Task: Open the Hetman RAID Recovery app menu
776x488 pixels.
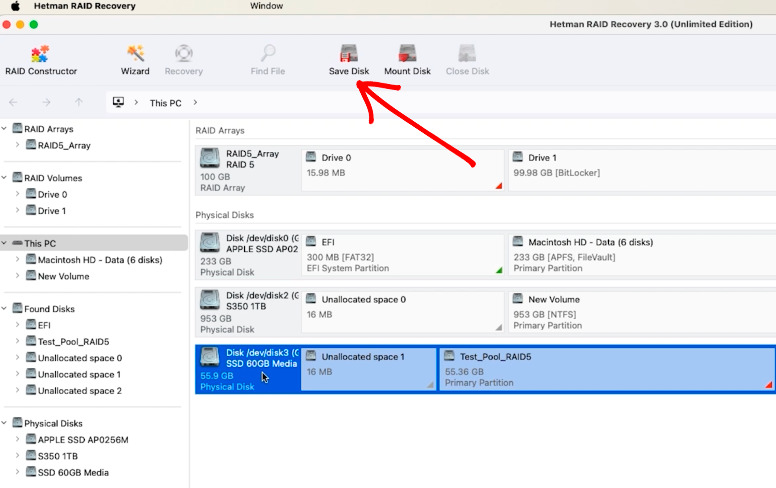Action: 85,6
